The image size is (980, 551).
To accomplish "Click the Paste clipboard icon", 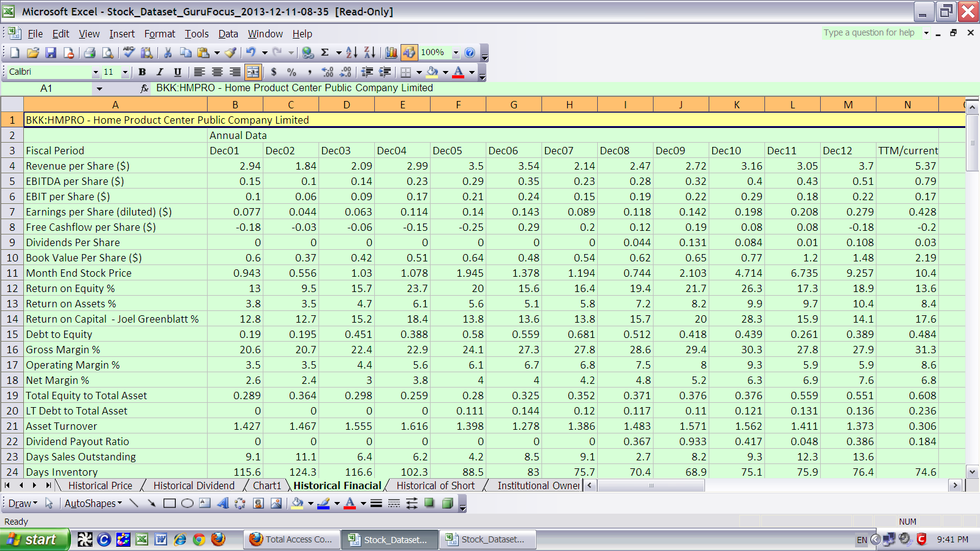I will [203, 53].
